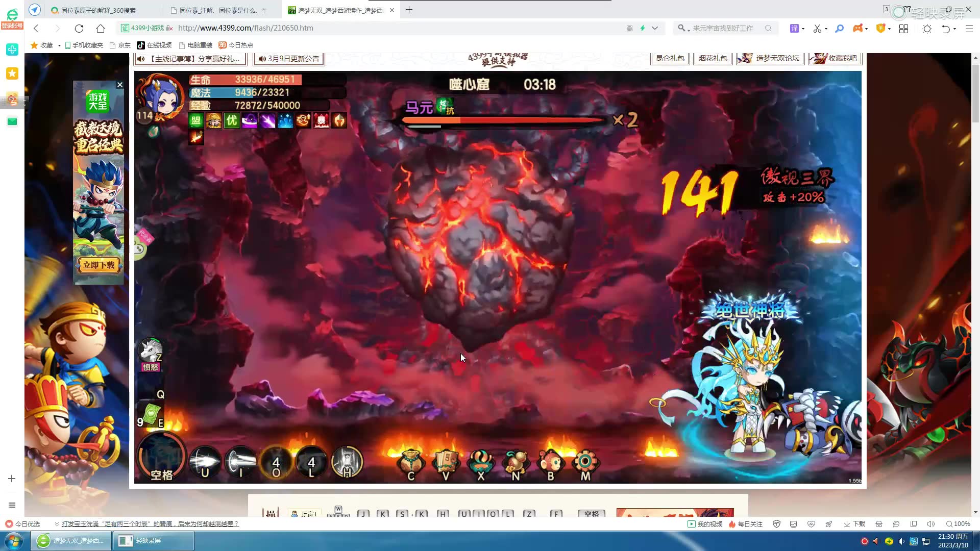Click the search box in the toolbar
Image resolution: width=980 pixels, height=551 pixels.
pos(725,28)
